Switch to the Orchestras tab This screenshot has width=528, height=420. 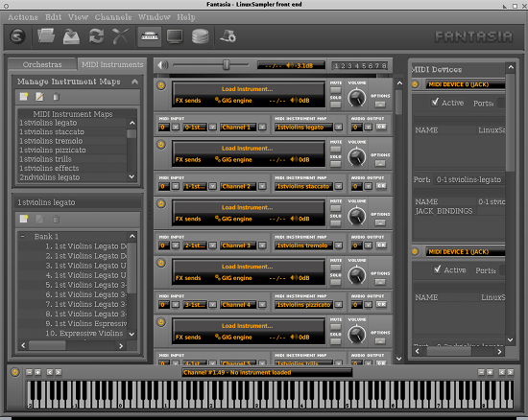pyautogui.click(x=42, y=64)
